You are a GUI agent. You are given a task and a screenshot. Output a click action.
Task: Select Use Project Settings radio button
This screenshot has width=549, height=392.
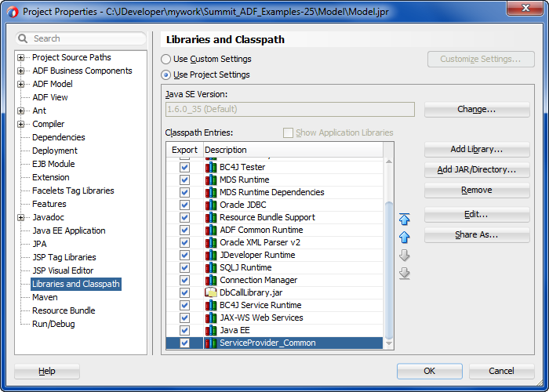[166, 75]
